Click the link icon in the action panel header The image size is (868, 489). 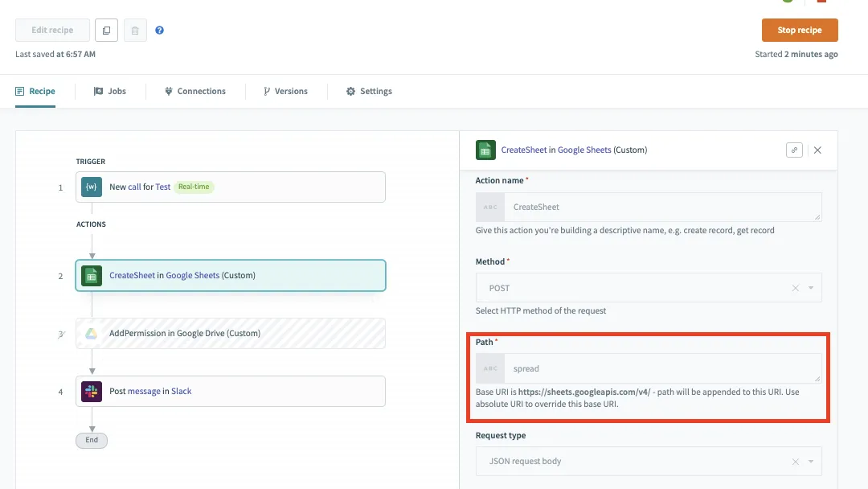794,150
